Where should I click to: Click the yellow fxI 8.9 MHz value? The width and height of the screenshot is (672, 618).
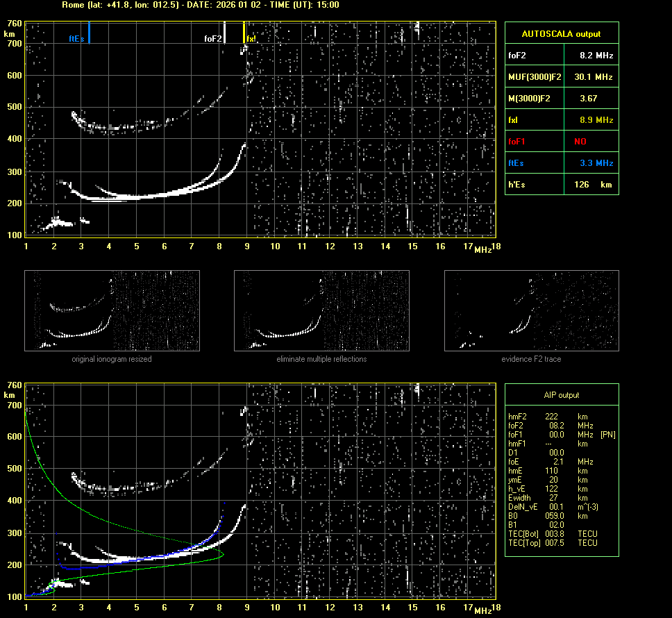(x=596, y=120)
